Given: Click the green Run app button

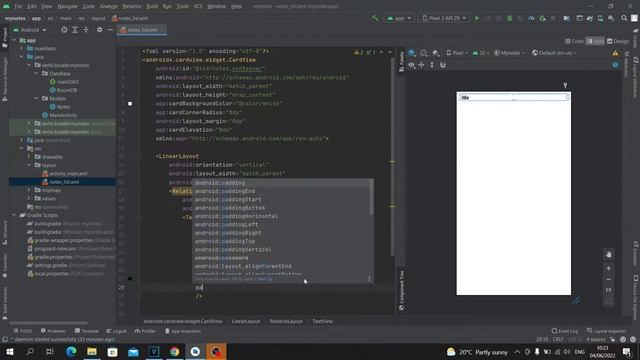Looking at the screenshot, I should (477, 18).
